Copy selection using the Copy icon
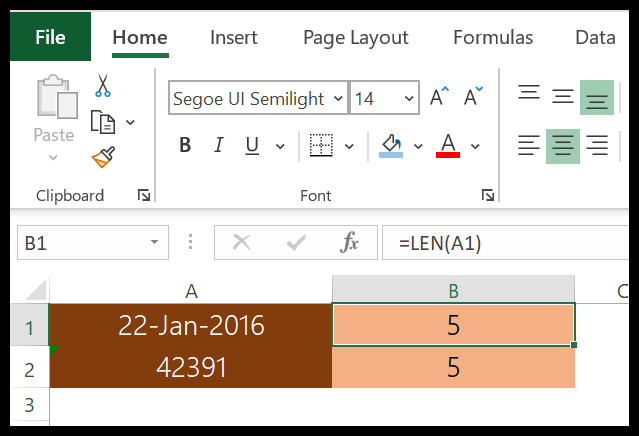This screenshot has height=436, width=639. click(103, 122)
